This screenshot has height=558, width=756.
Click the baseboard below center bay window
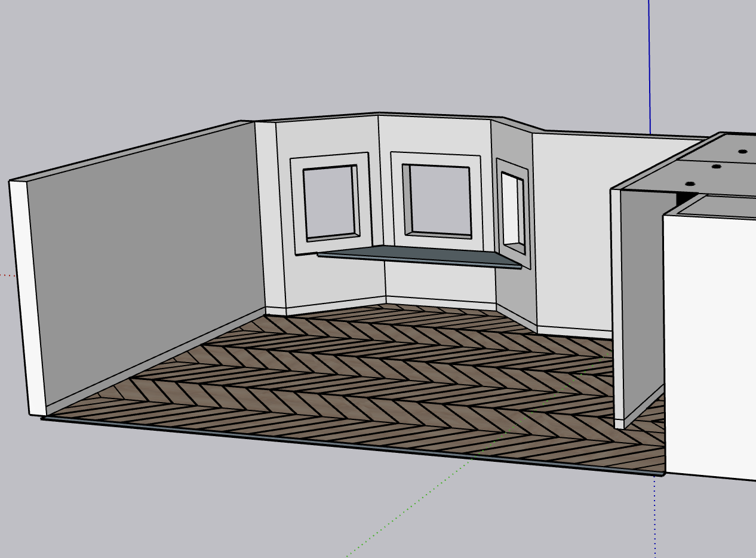tap(441, 302)
